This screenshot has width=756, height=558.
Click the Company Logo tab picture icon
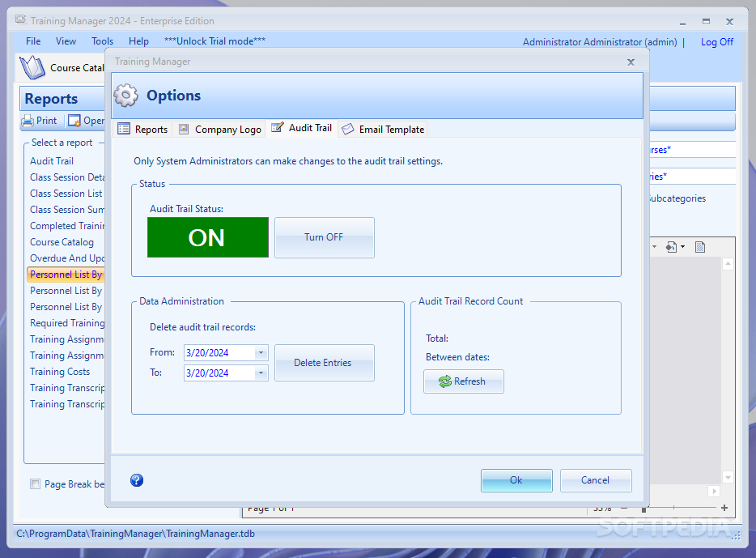184,129
